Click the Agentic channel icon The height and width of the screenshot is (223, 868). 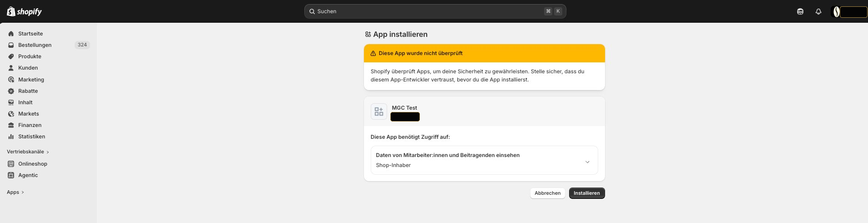pyautogui.click(x=11, y=175)
